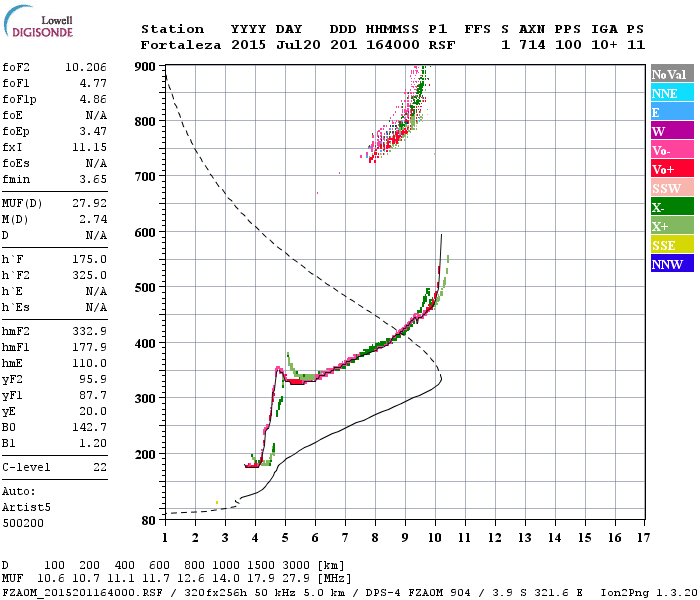Click the Fortaleza station name
700x600 pixels.
click(x=181, y=45)
